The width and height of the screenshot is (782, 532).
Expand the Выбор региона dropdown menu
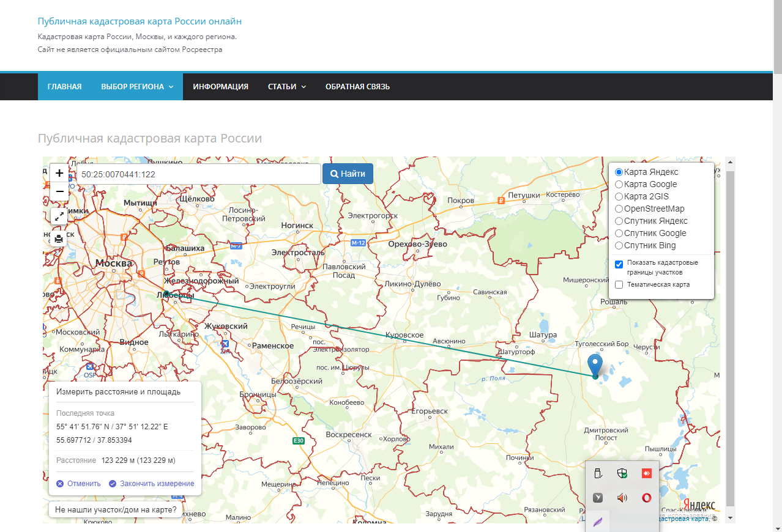click(137, 87)
